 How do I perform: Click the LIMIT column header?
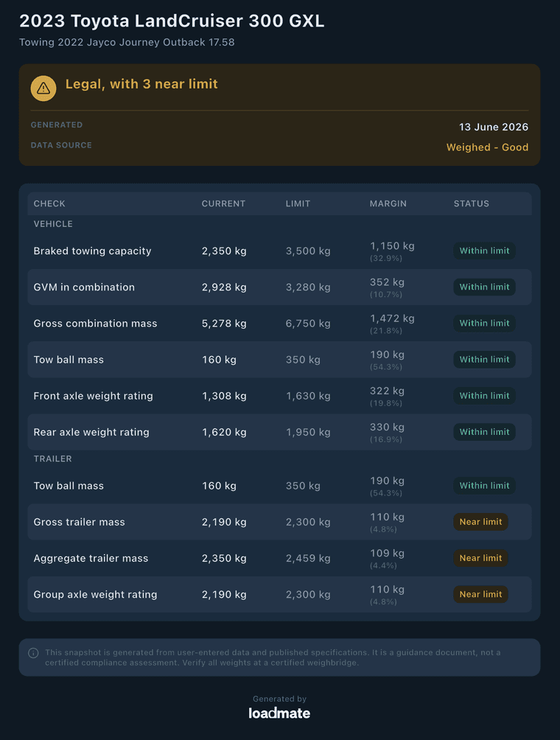298,204
